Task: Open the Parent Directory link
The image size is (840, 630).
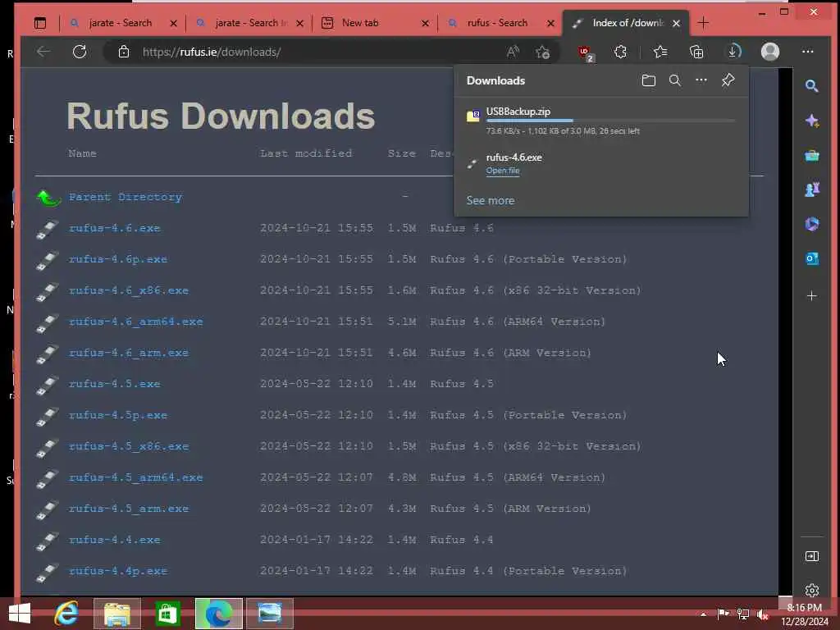Action: coord(126,197)
